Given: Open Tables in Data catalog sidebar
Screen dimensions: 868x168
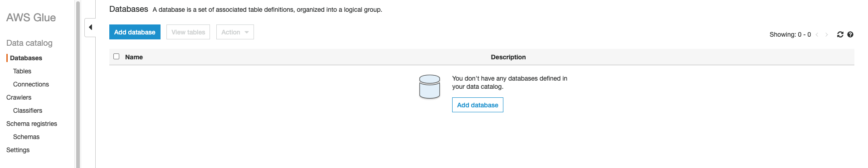Looking at the screenshot, I should coord(22,71).
